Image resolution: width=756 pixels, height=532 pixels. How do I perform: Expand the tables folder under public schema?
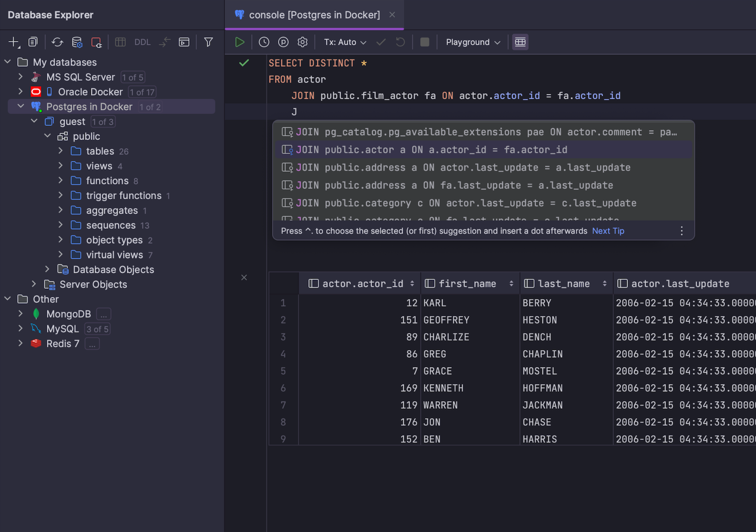[60, 151]
